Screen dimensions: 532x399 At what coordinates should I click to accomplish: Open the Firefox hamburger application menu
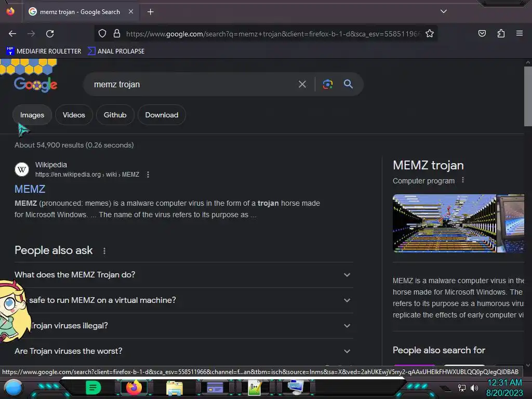(519, 33)
